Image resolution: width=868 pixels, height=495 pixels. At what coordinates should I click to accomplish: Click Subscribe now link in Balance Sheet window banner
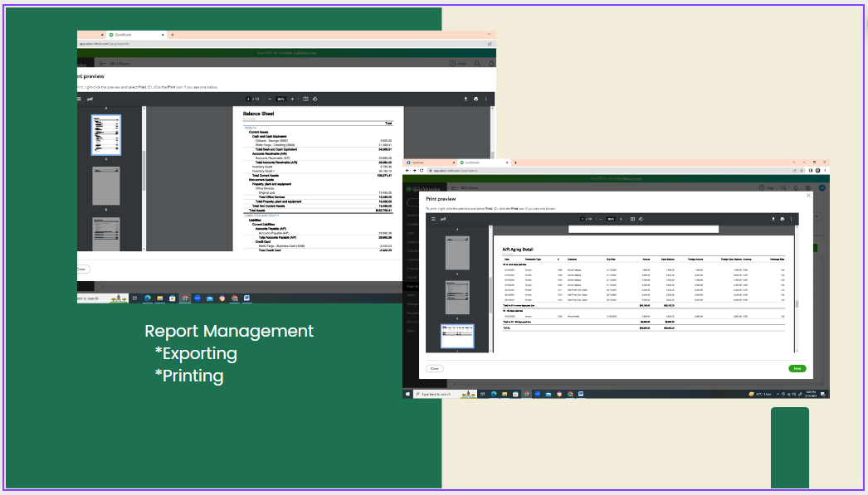tap(305, 52)
